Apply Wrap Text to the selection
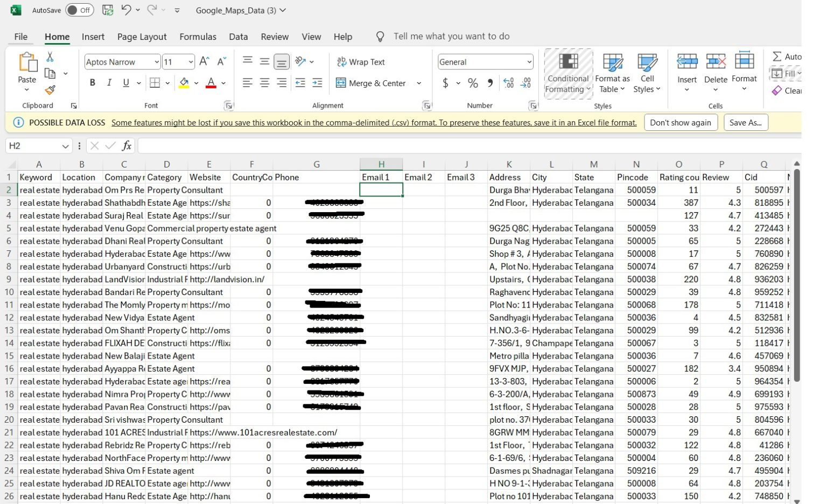 [360, 62]
